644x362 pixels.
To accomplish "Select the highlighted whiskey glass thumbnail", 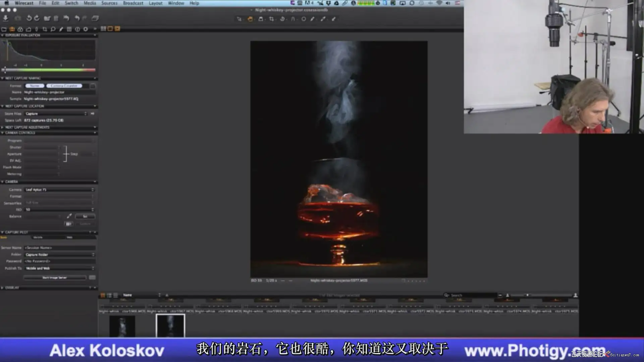I will (170, 325).
